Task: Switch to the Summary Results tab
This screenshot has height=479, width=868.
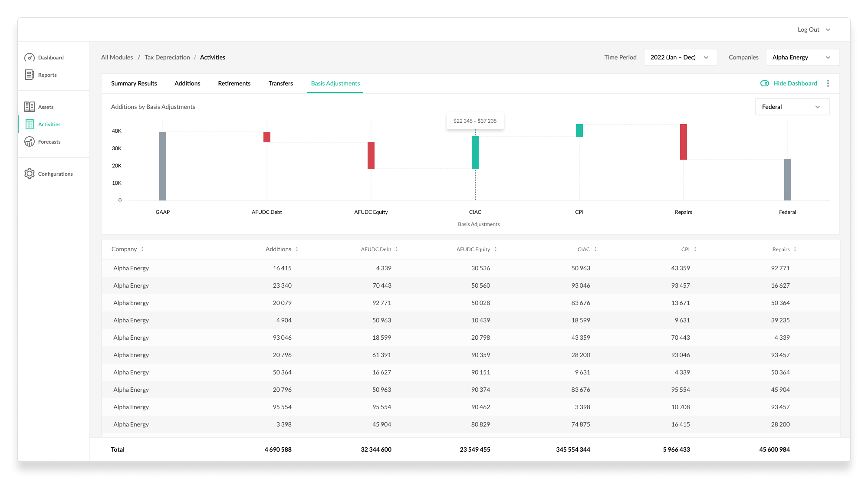Action: tap(134, 83)
